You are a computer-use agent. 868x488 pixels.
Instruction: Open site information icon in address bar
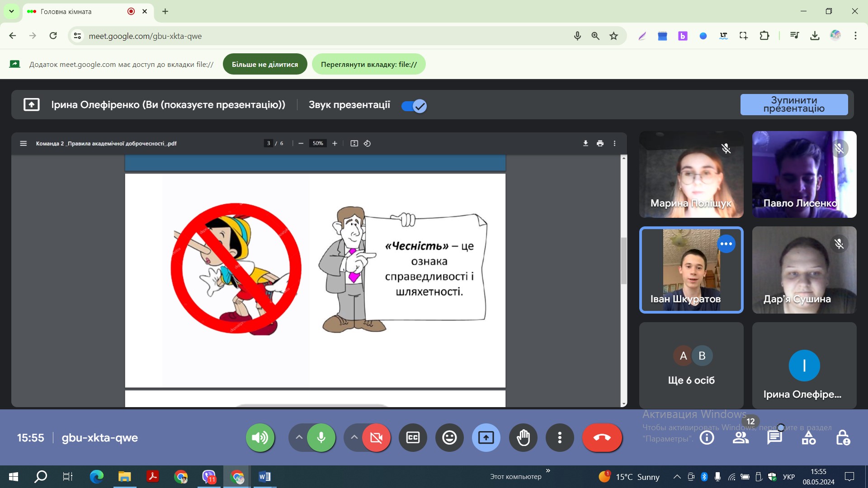[x=78, y=36]
